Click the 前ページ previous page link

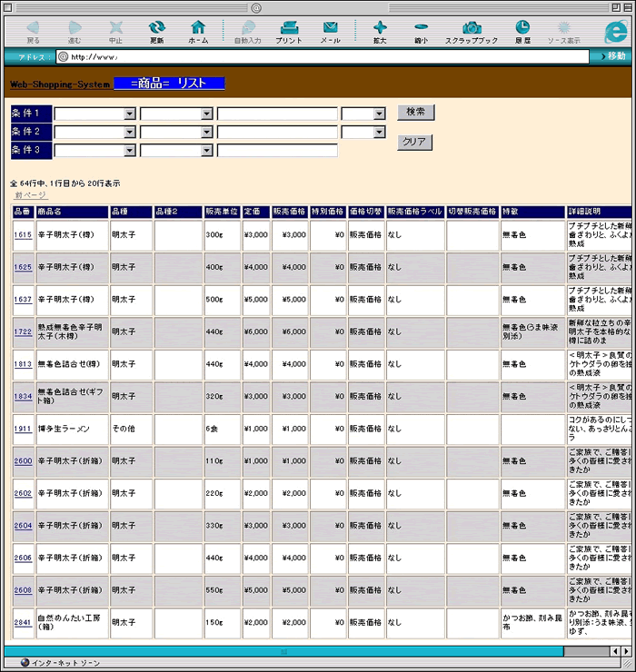coord(31,195)
